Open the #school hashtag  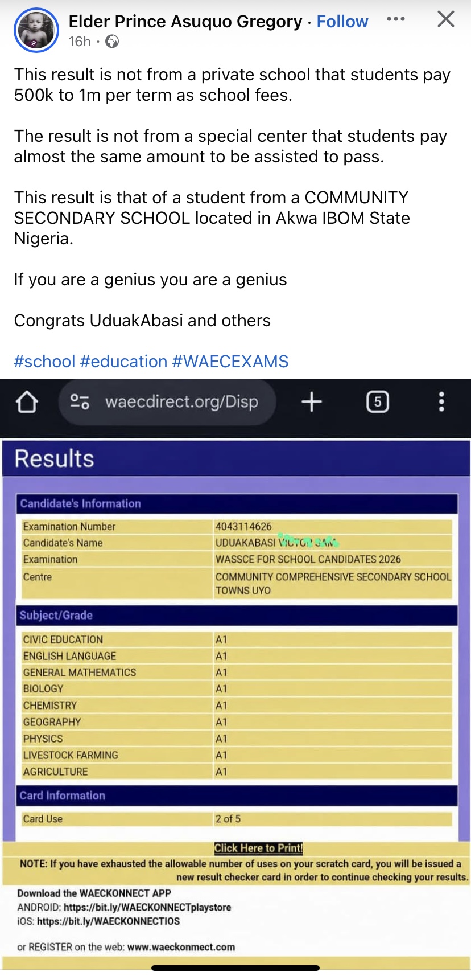pos(45,362)
